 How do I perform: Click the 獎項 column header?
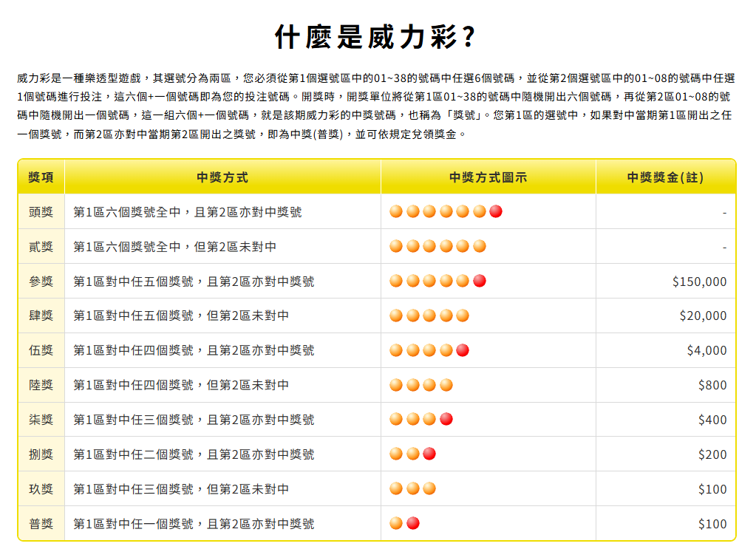point(42,177)
